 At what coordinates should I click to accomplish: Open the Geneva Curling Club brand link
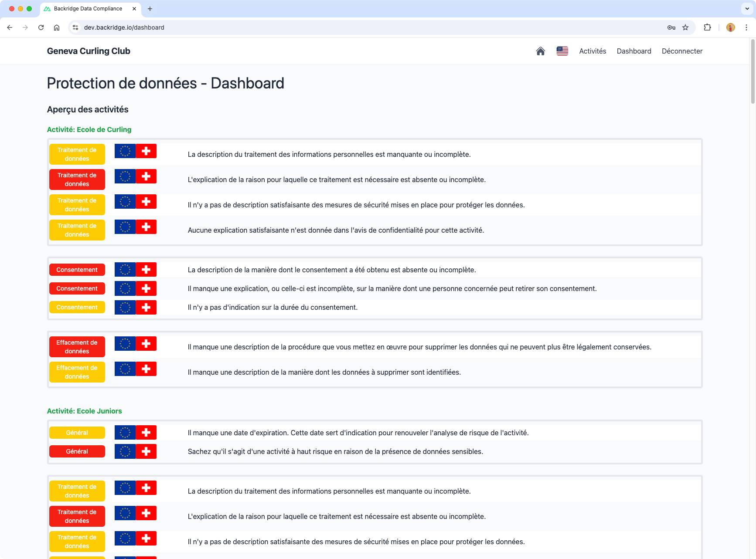(89, 51)
